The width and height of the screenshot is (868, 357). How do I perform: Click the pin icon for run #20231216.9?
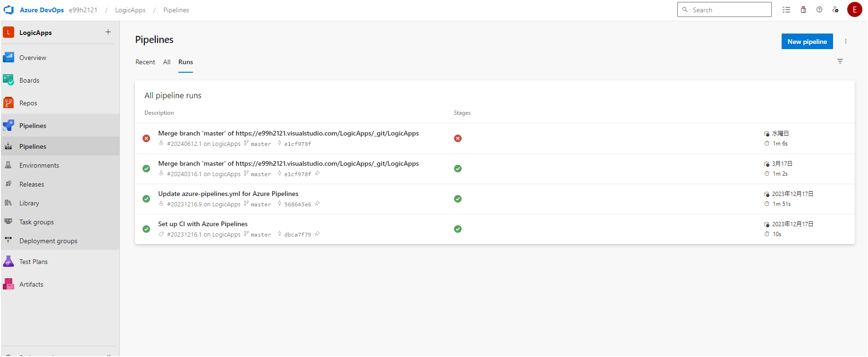pyautogui.click(x=317, y=204)
